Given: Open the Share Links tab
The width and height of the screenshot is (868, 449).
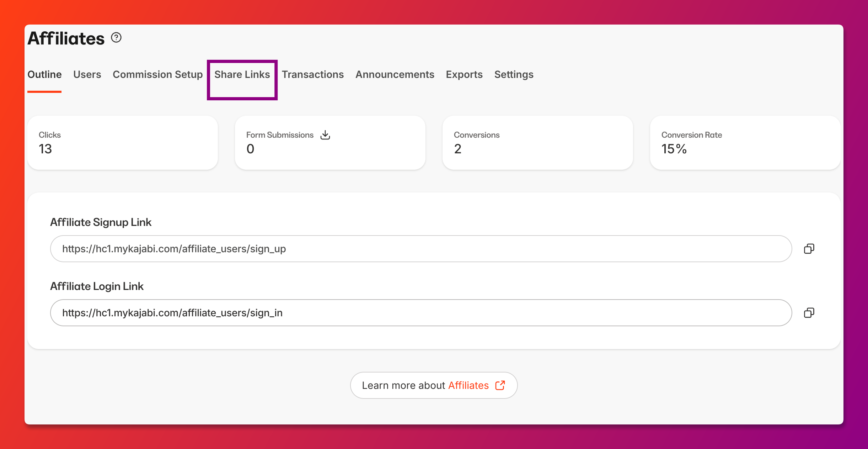Looking at the screenshot, I should point(242,74).
